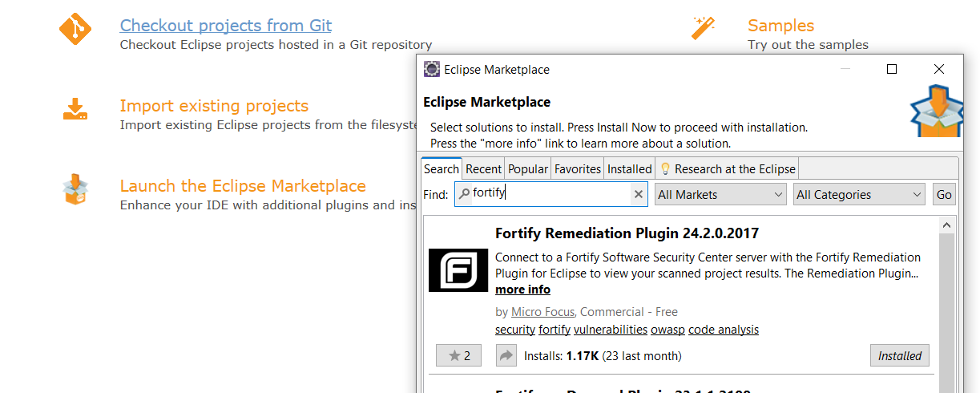Image resolution: width=980 pixels, height=393 pixels.
Task: Open the All Categories dropdown
Action: click(x=860, y=194)
